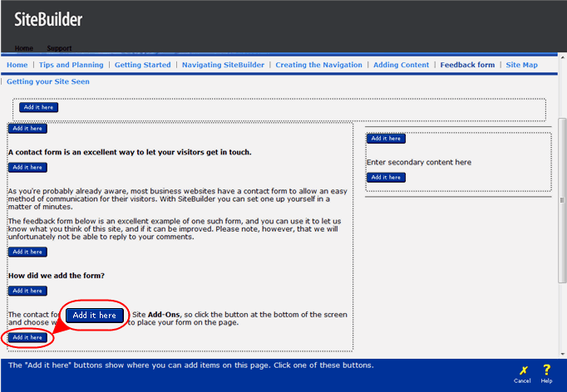Open the Getting Started page
This screenshot has width=567, height=392.
point(142,65)
